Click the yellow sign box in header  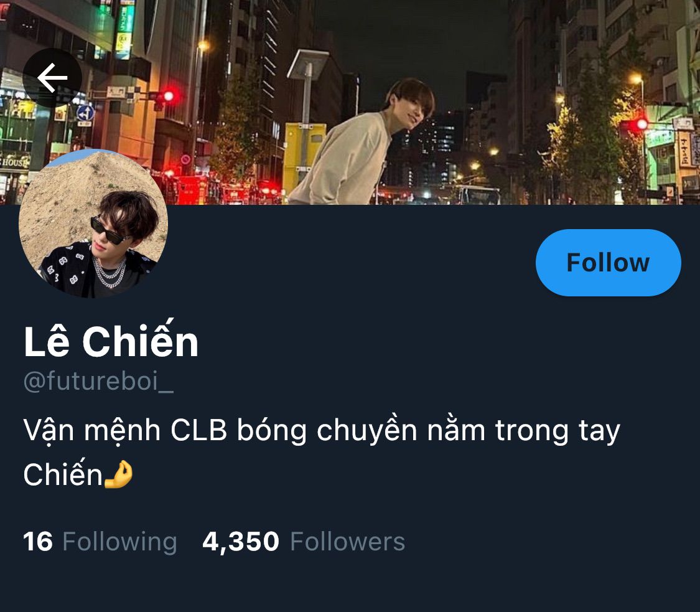(x=304, y=158)
